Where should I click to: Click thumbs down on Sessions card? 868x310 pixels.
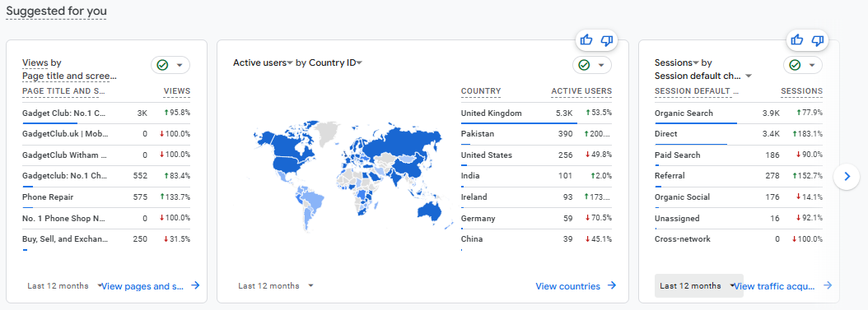click(x=818, y=39)
